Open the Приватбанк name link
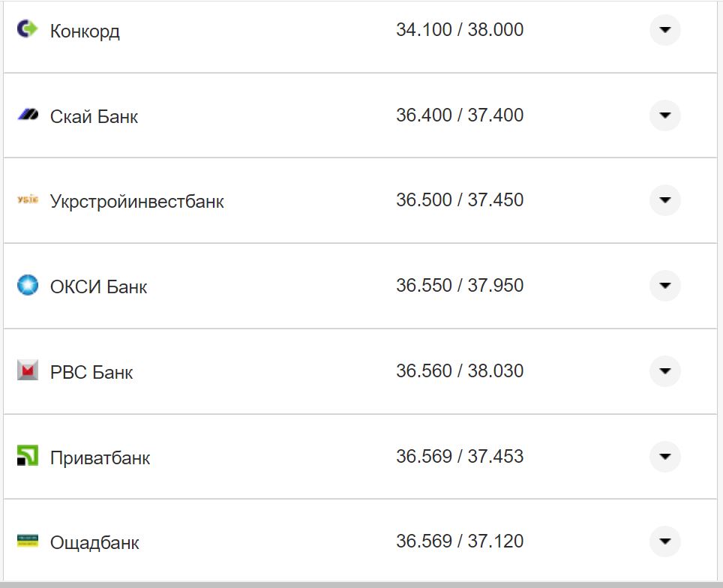The image size is (723, 588). click(100, 457)
